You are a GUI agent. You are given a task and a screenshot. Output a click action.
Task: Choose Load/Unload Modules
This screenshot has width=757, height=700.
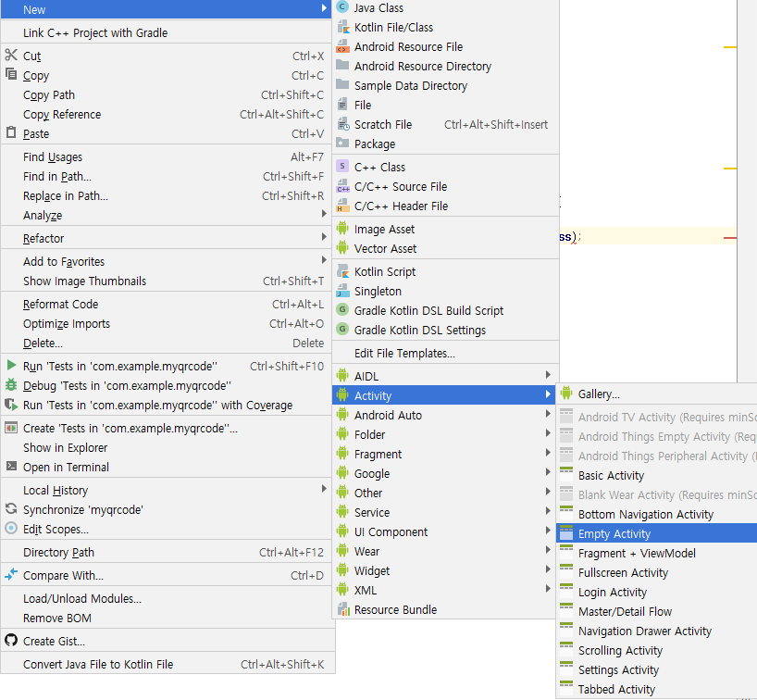pos(166,598)
